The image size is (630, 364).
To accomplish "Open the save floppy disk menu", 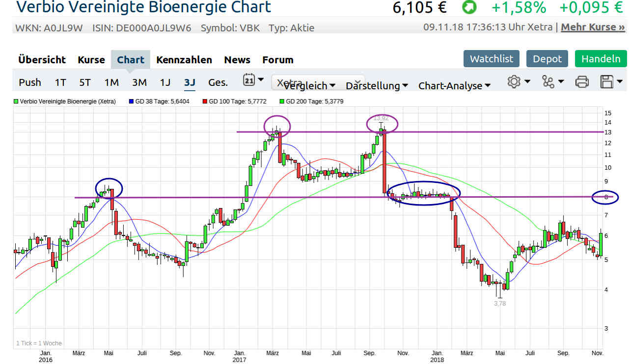I will coord(611,81).
